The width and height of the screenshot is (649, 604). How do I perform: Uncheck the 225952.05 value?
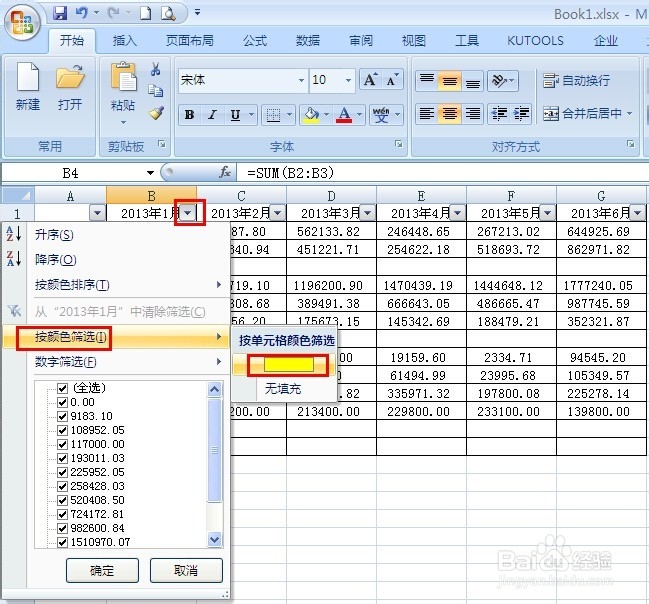point(62,473)
